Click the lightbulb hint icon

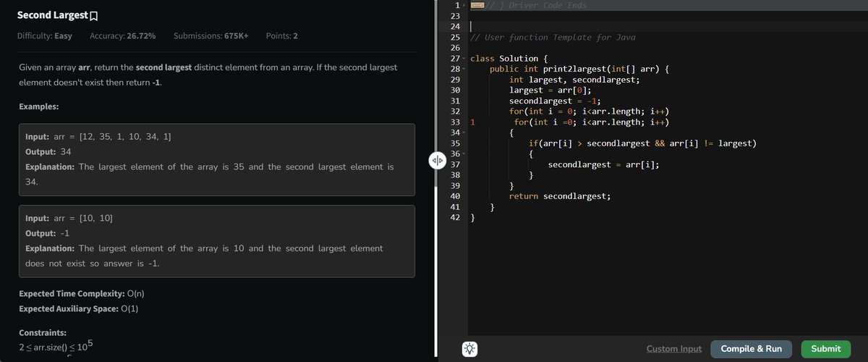469,349
